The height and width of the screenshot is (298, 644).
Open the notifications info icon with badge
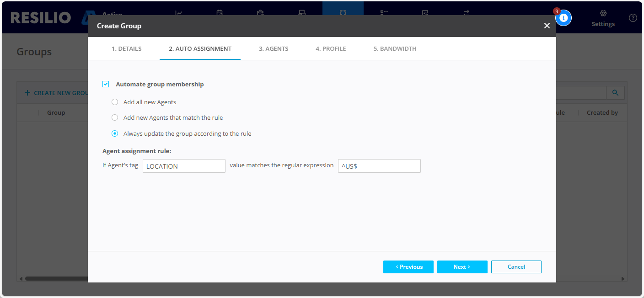click(563, 18)
